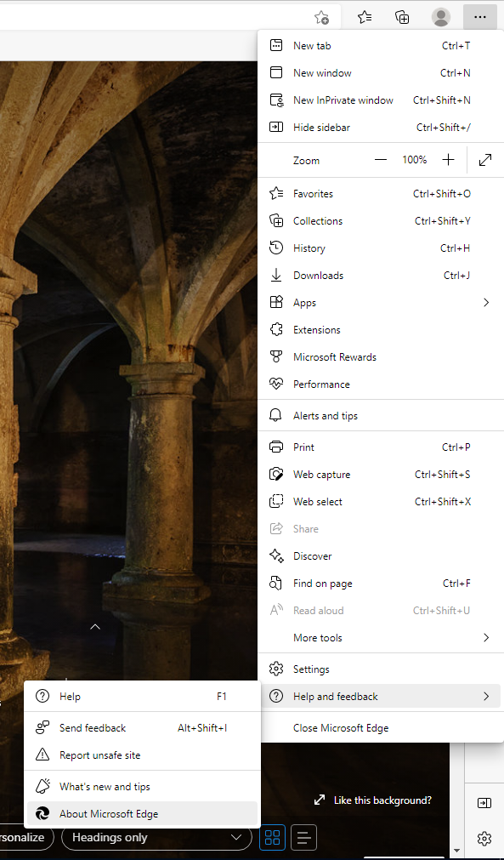504x860 pixels.
Task: Choose Close Microsoft Edge
Action: click(x=381, y=728)
